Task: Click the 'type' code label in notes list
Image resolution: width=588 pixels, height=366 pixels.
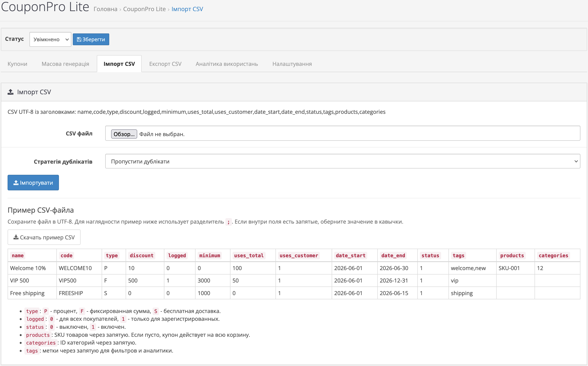Action: point(32,311)
